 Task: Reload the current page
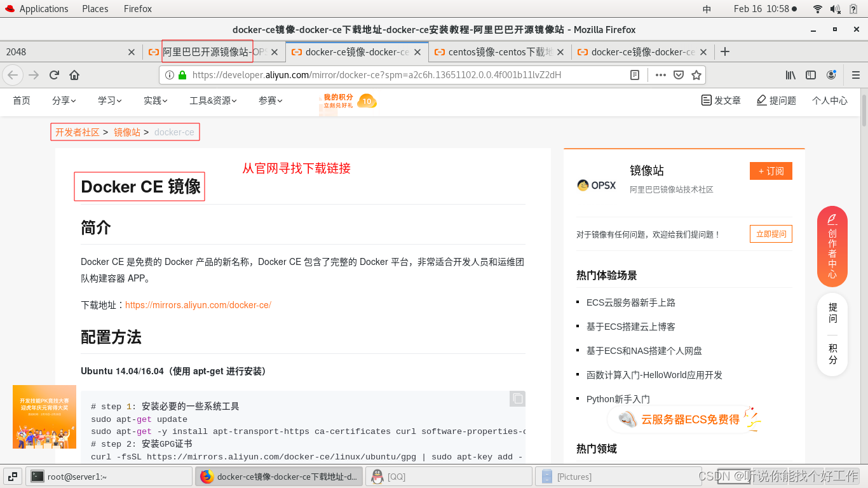(54, 75)
